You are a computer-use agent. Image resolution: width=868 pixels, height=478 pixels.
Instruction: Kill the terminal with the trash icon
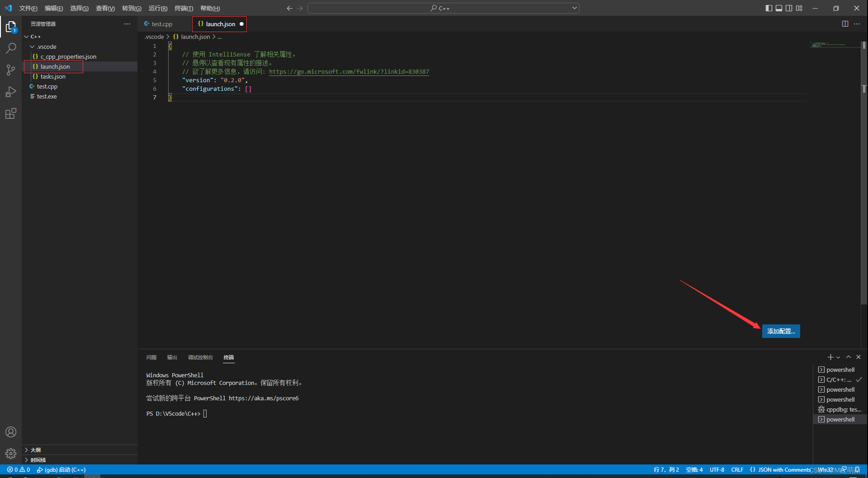click(x=858, y=357)
